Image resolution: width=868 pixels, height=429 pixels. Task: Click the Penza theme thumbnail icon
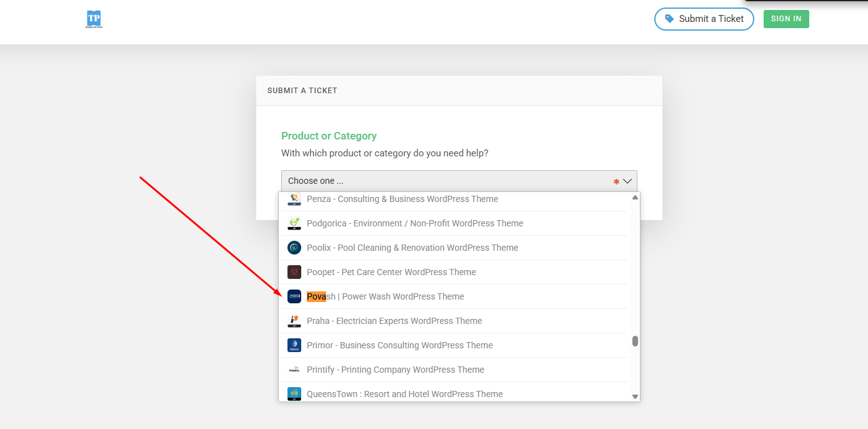coord(294,199)
